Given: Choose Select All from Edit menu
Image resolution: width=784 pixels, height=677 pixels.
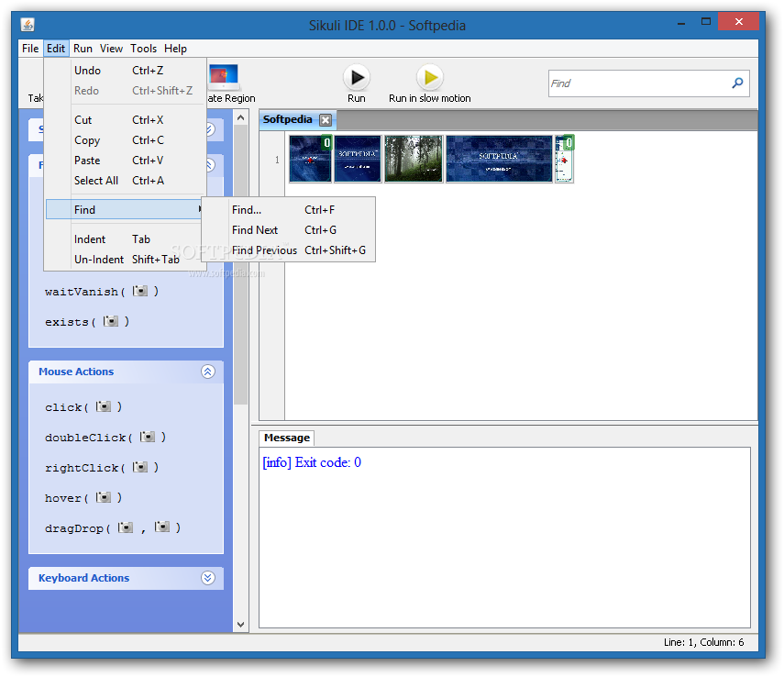Looking at the screenshot, I should 126,180.
